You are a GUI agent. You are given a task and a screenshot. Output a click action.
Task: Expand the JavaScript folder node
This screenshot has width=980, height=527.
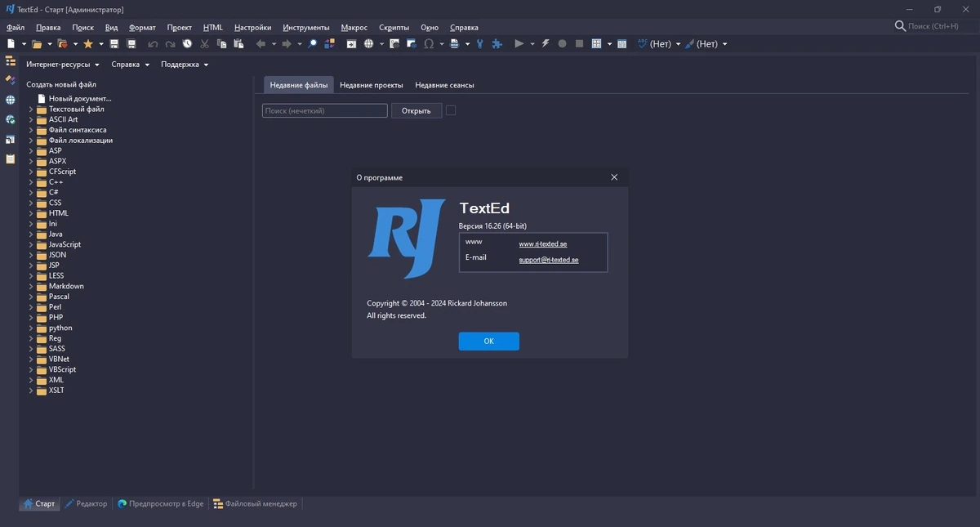pyautogui.click(x=32, y=244)
